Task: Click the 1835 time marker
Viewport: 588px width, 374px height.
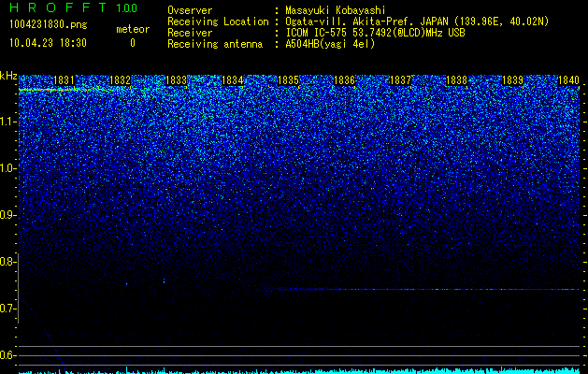Action: pos(288,80)
